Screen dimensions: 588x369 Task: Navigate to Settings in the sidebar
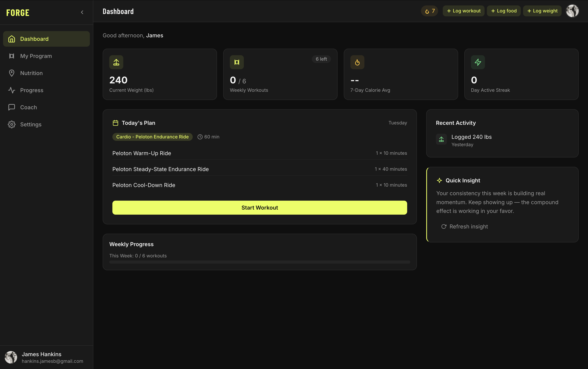point(31,124)
